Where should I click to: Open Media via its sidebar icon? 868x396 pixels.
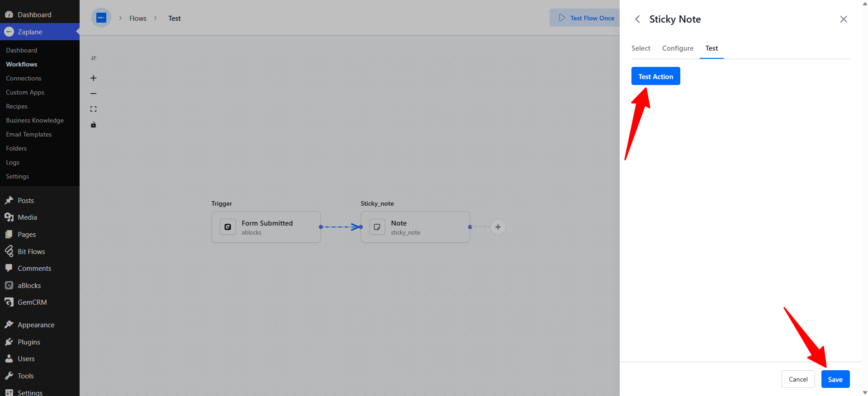tap(9, 217)
